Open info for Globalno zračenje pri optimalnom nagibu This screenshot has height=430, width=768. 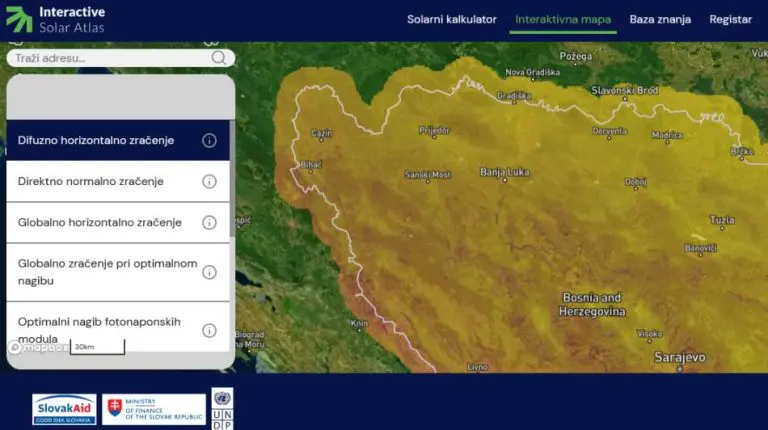(209, 272)
